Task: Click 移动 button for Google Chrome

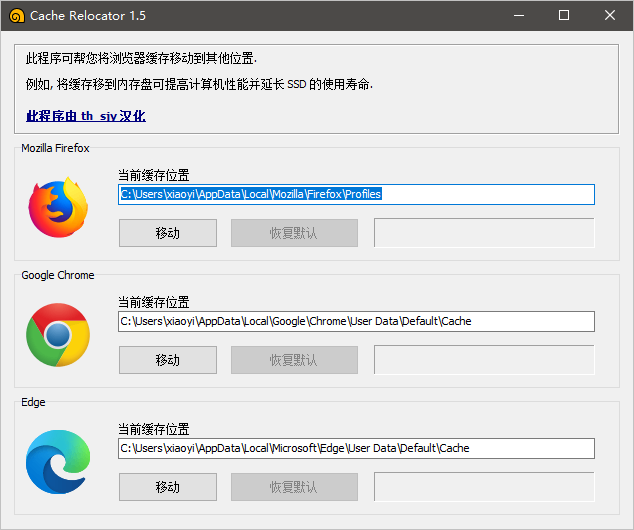Action: [168, 360]
